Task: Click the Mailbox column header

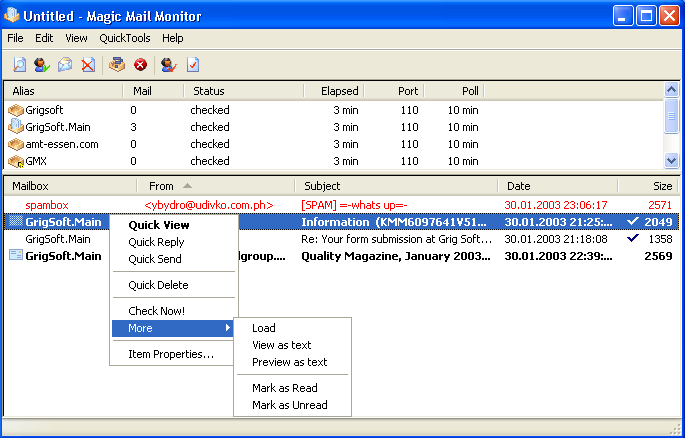Action: click(70, 186)
